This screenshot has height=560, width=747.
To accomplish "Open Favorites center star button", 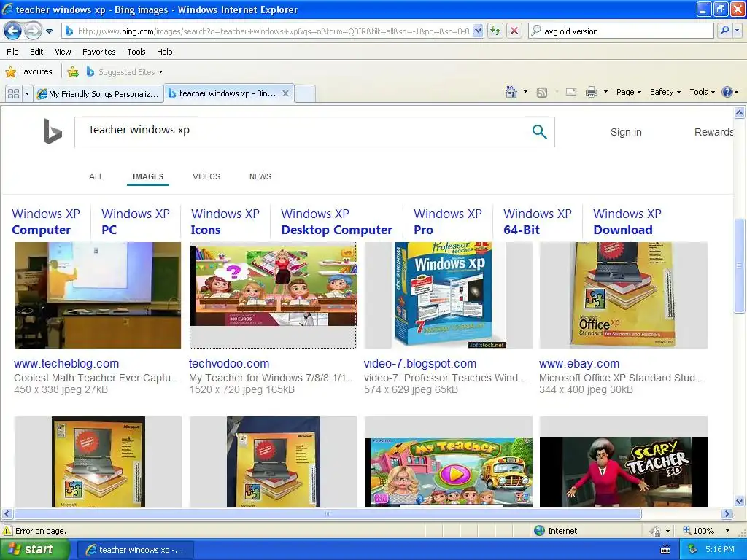I will click(28, 72).
